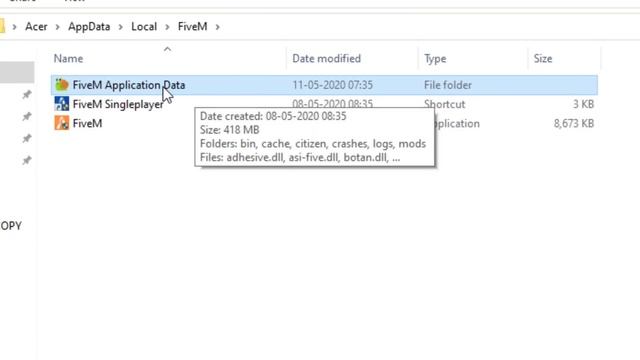
Task: Sort files by Name column
Action: click(x=68, y=58)
